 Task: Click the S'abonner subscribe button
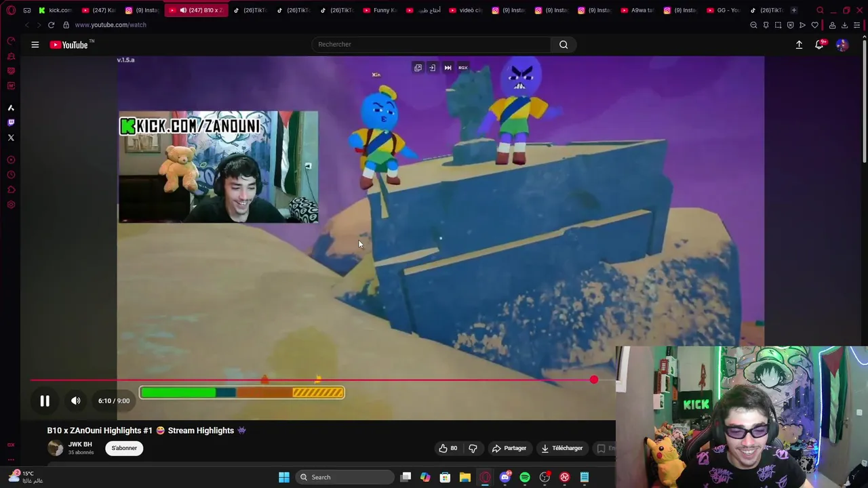(124, 448)
